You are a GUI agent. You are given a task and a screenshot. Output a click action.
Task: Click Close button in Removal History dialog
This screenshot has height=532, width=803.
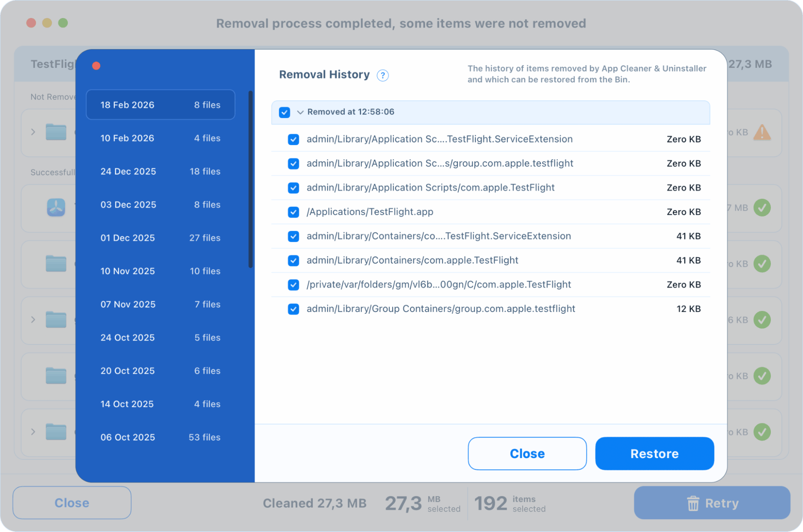point(527,453)
